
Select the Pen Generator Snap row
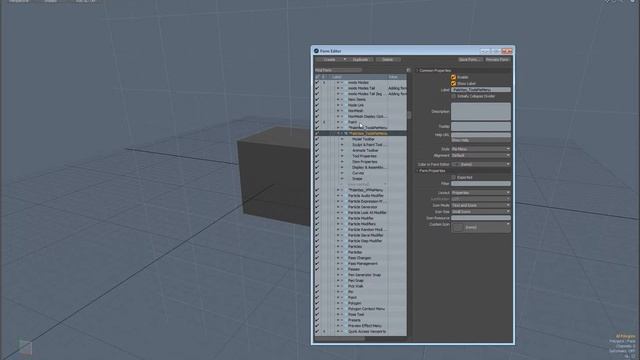(360, 275)
